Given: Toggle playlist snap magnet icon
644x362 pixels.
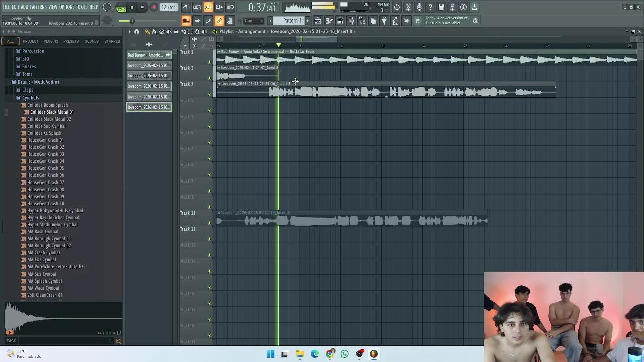Looking at the screenshot, I should pyautogui.click(x=136, y=32).
